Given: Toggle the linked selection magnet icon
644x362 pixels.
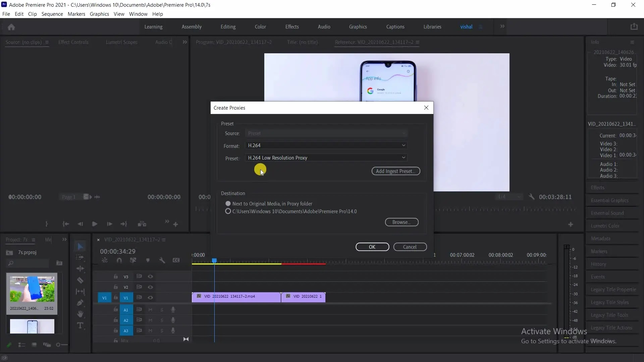Looking at the screenshot, I should click(x=119, y=260).
